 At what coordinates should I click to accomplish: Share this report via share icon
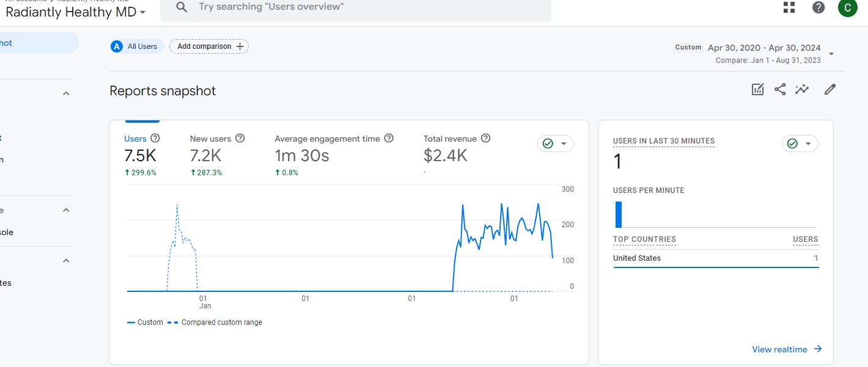(780, 90)
